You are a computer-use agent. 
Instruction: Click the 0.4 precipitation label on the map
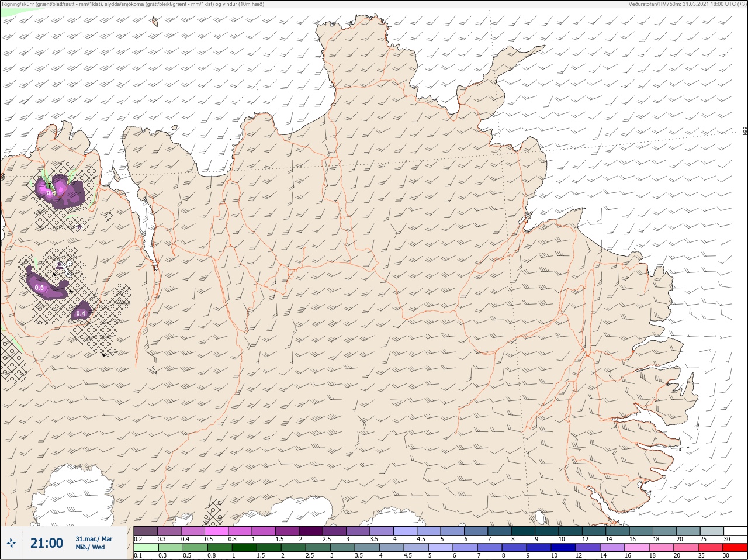81,314
